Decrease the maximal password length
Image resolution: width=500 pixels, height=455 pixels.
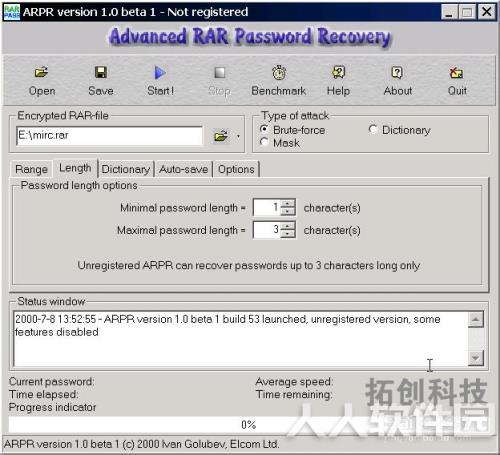tap(288, 234)
